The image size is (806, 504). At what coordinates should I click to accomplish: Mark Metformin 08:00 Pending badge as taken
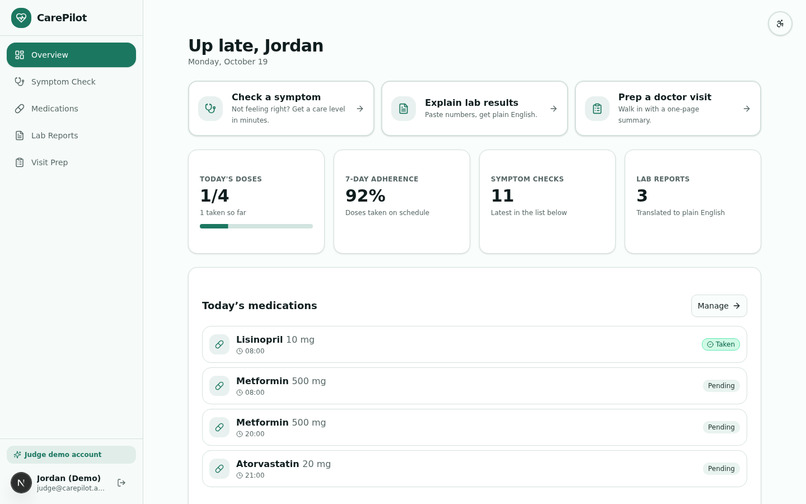click(721, 386)
